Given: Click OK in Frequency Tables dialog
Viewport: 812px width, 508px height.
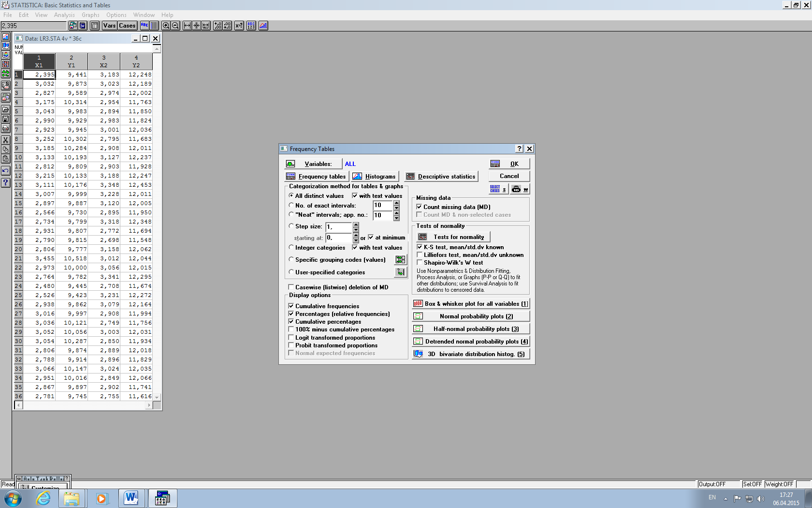Looking at the screenshot, I should click(509, 164).
